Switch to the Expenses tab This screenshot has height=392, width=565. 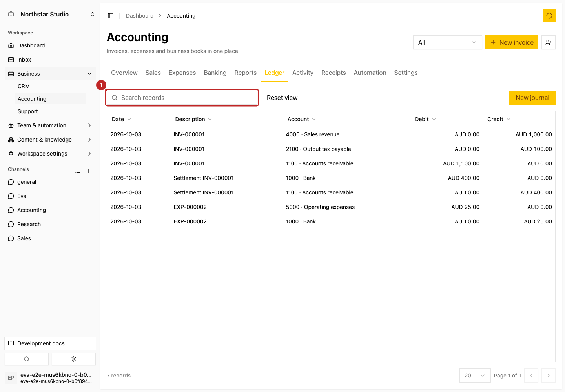coord(182,73)
